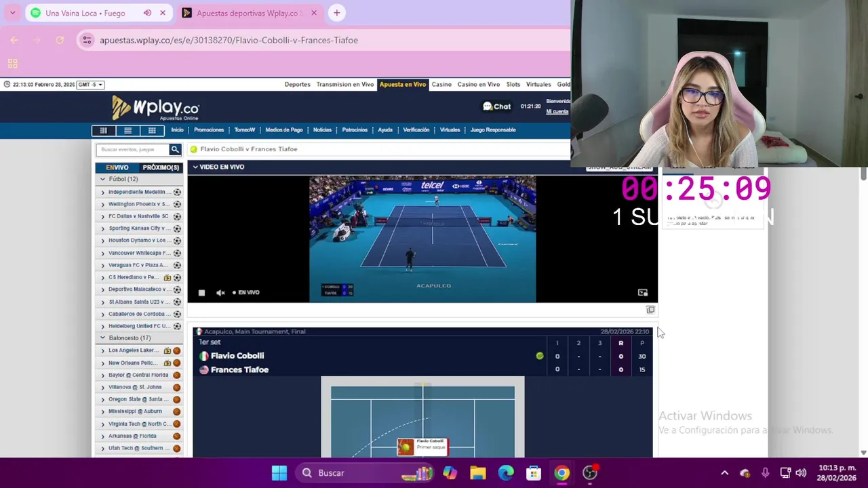Open Transmision en Vivo menu item
This screenshot has width=868, height=488.
click(345, 85)
